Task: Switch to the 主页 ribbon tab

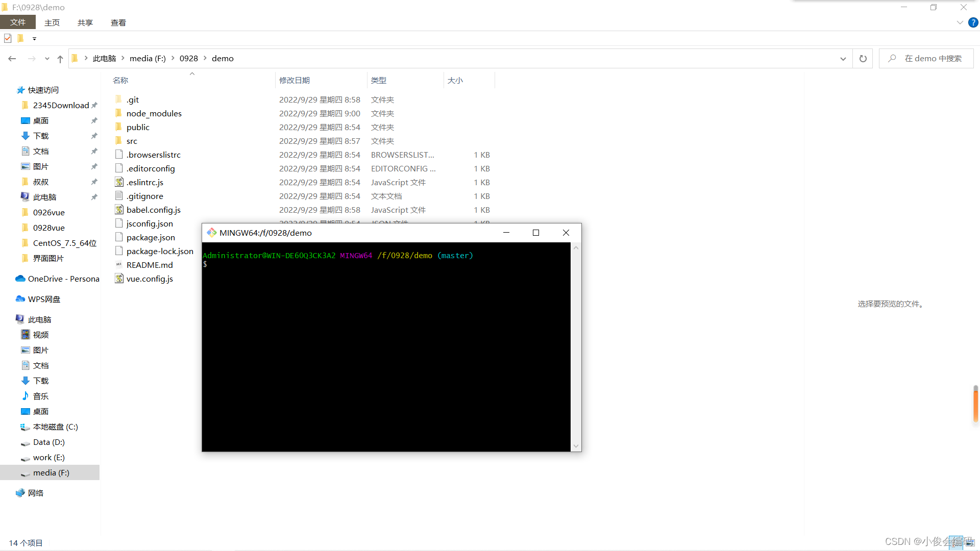Action: [x=52, y=22]
